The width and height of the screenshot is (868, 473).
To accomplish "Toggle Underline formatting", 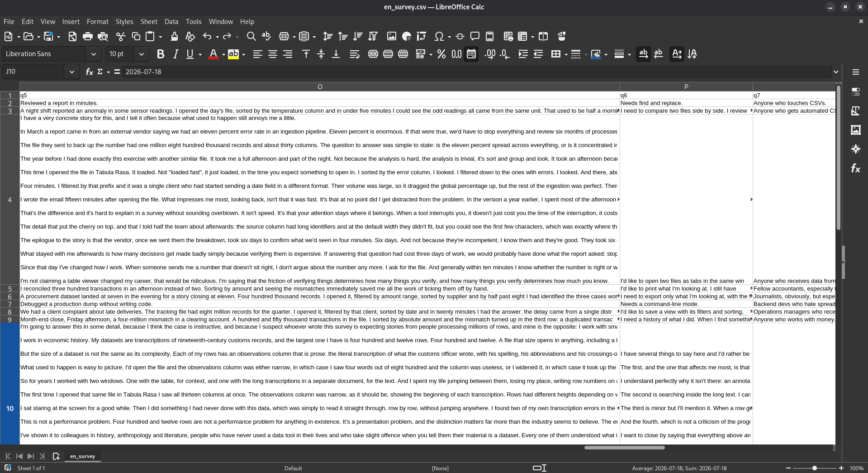I will (190, 54).
